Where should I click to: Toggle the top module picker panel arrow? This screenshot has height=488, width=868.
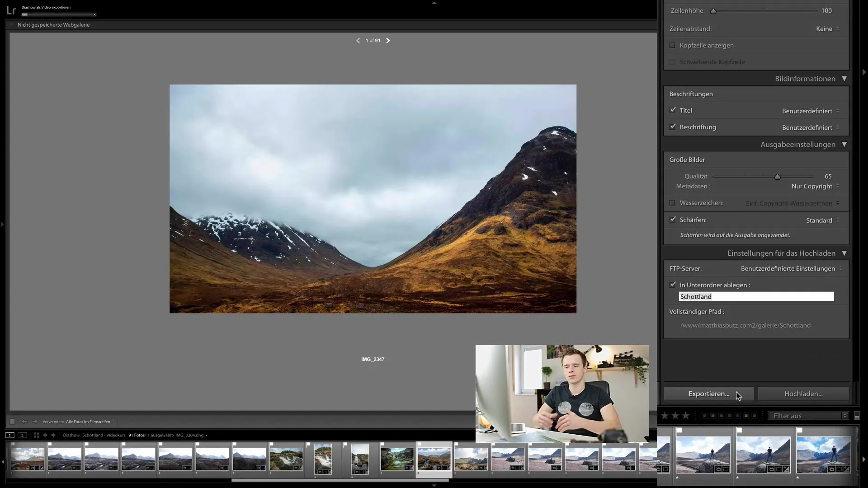coord(434,3)
